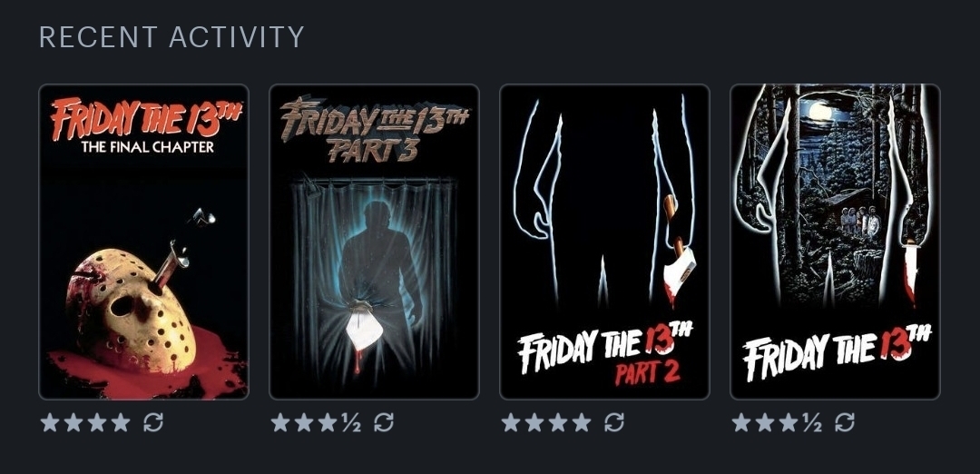Open the Recent Activity heading link
Viewport: 980px width, 474px height.
pyautogui.click(x=171, y=37)
